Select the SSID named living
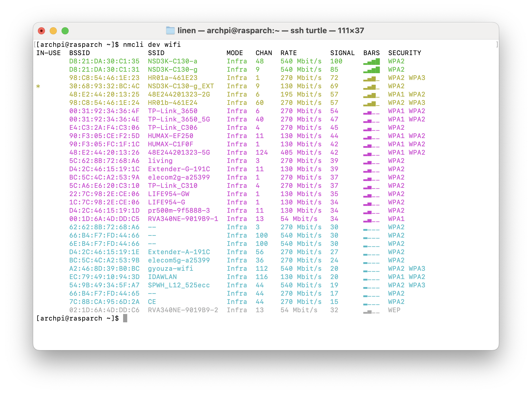The width and height of the screenshot is (532, 394). point(160,161)
